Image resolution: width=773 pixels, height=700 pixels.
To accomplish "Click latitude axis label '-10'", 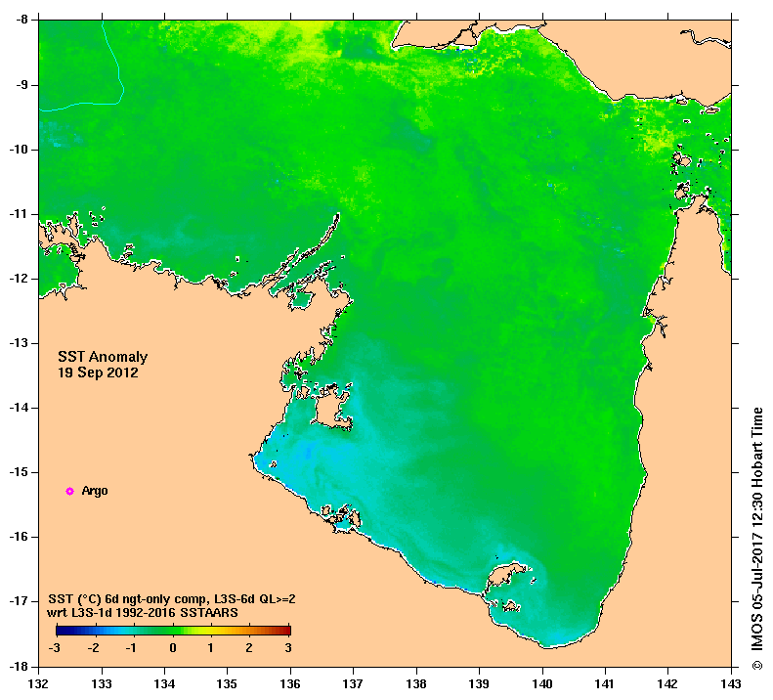I will (x=19, y=150).
